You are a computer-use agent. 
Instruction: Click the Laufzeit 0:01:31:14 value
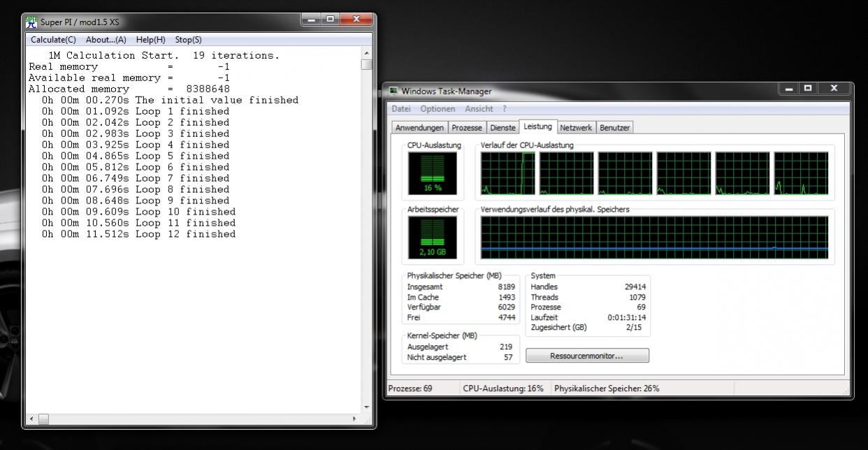click(x=627, y=317)
